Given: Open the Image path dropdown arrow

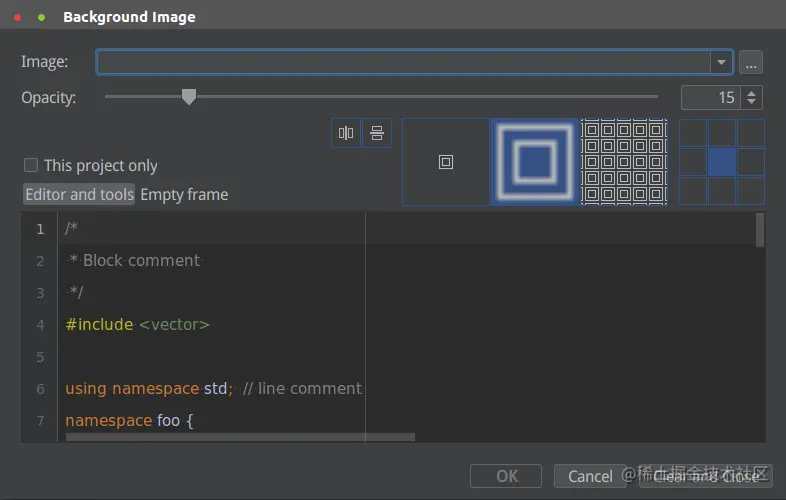Looking at the screenshot, I should tap(721, 62).
